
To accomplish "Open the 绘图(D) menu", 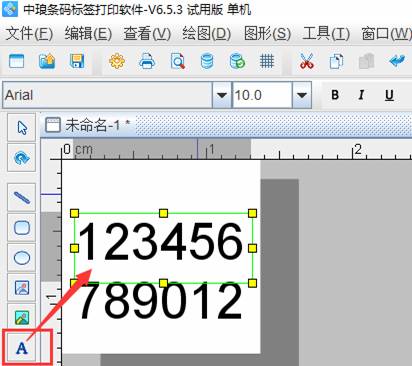I will (207, 34).
